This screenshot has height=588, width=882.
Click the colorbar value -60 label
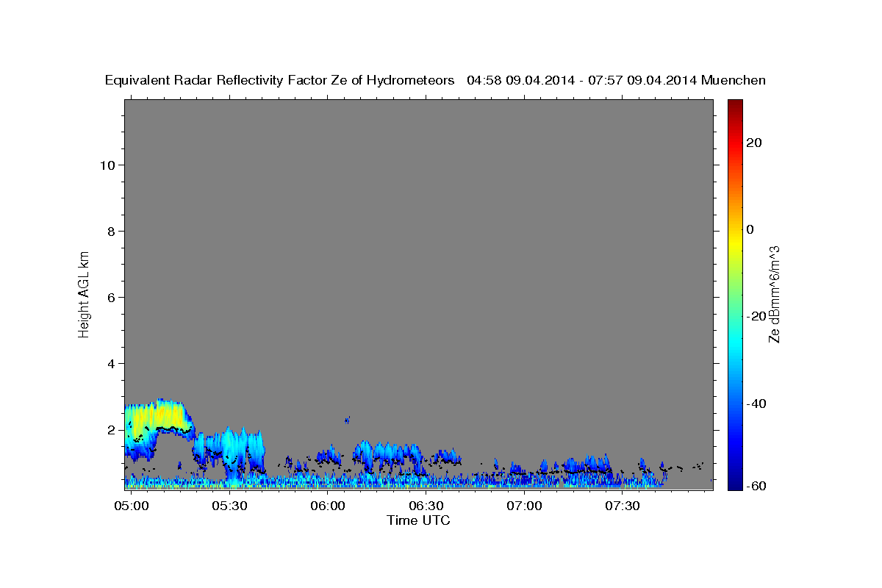click(757, 486)
